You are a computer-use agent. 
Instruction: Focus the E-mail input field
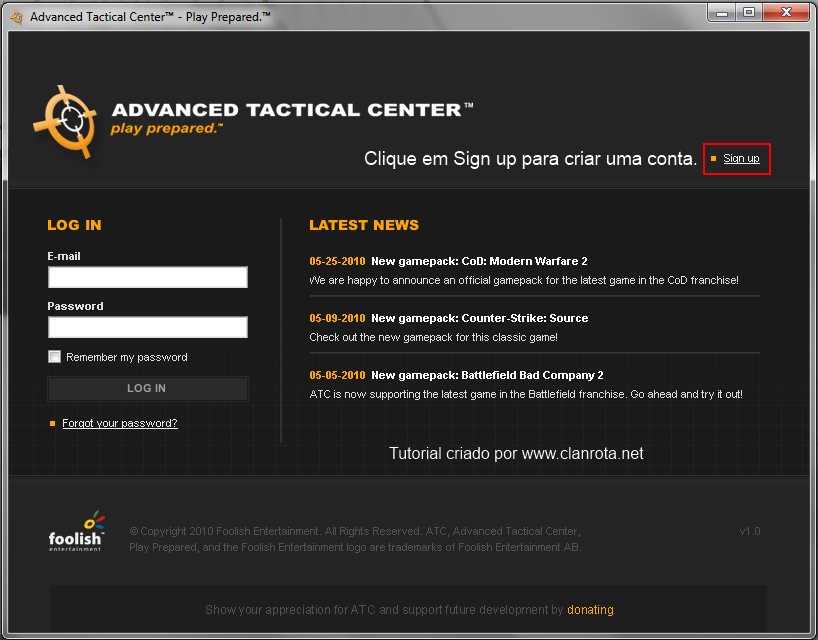point(148,277)
